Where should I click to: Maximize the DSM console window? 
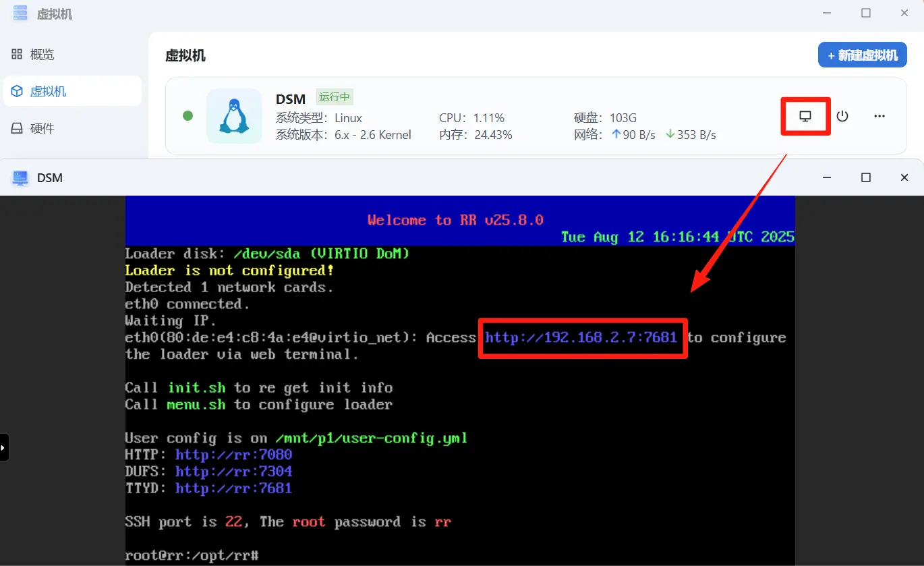click(x=866, y=177)
